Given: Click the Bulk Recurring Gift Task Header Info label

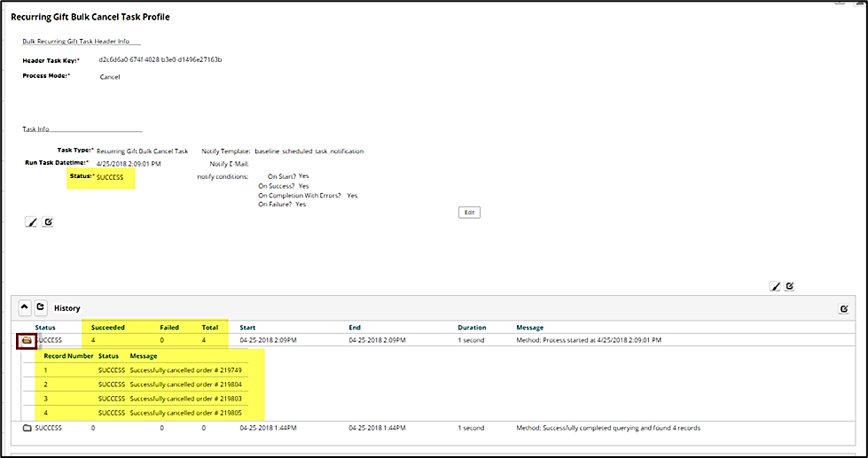Looking at the screenshot, I should pos(76,41).
